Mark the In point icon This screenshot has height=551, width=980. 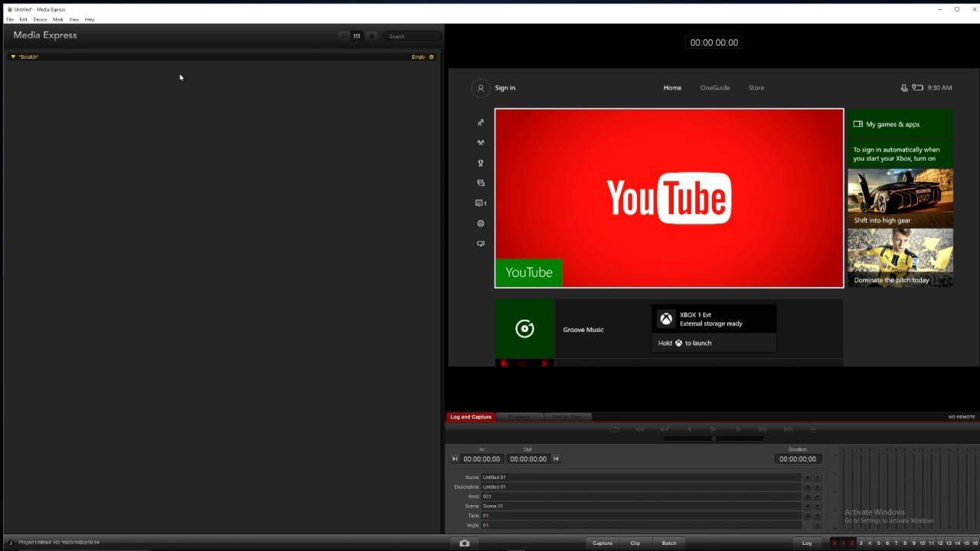[x=455, y=459]
